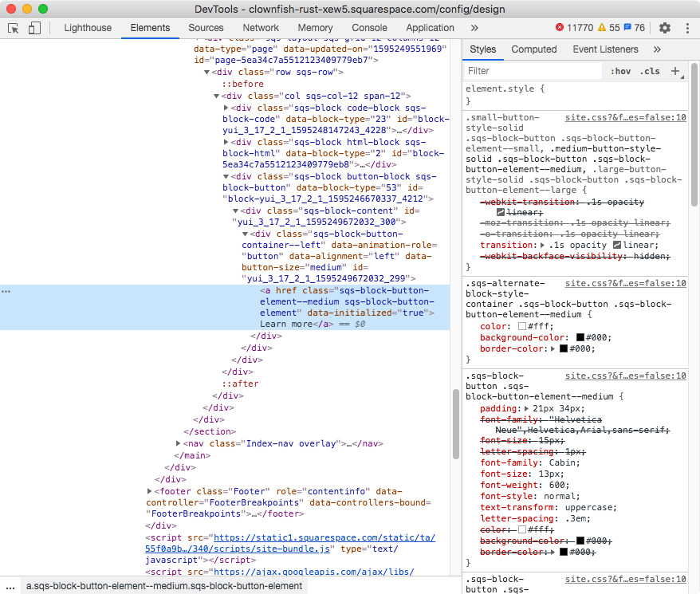This screenshot has height=594, width=700.
Task: Show more DevTools tabs chevron
Action: click(474, 28)
